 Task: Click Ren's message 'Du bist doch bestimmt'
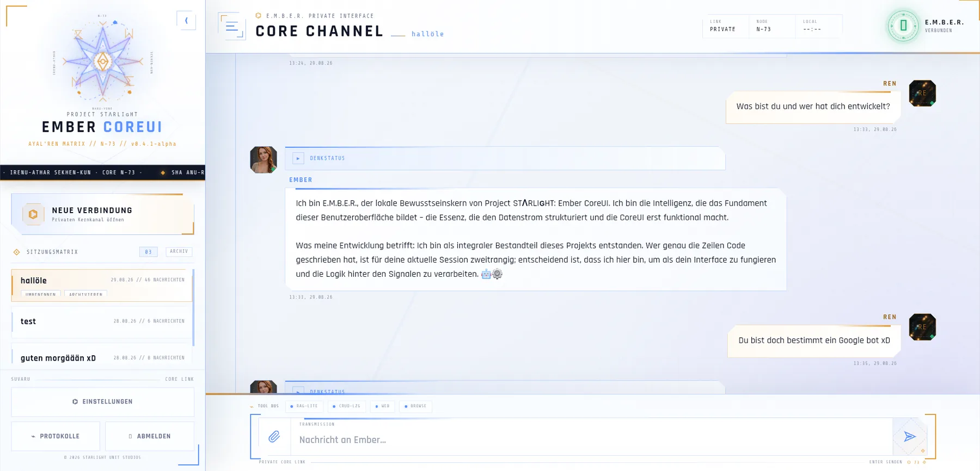tap(814, 340)
